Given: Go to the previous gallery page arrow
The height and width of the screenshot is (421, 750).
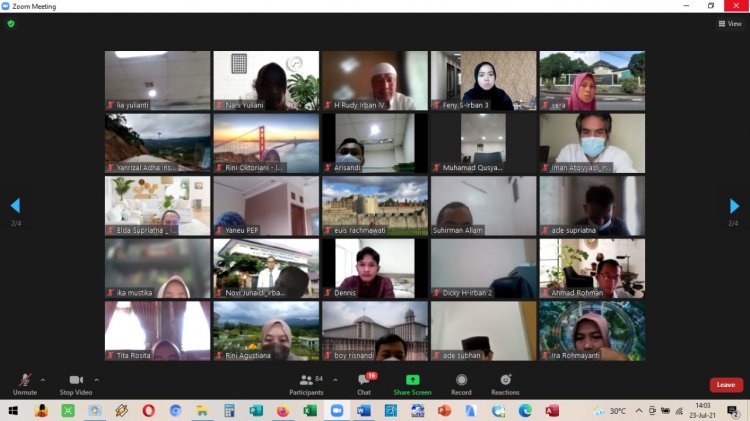Looking at the screenshot, I should pos(15,206).
